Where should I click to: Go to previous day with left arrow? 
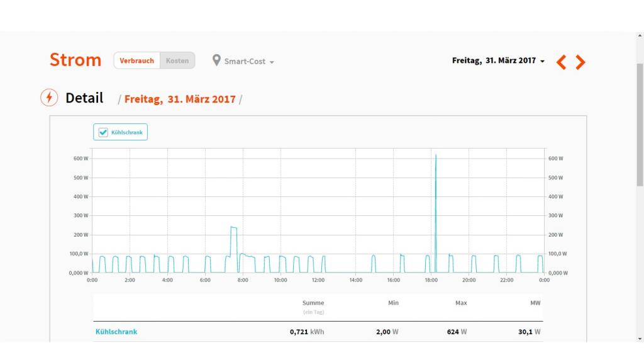click(562, 62)
